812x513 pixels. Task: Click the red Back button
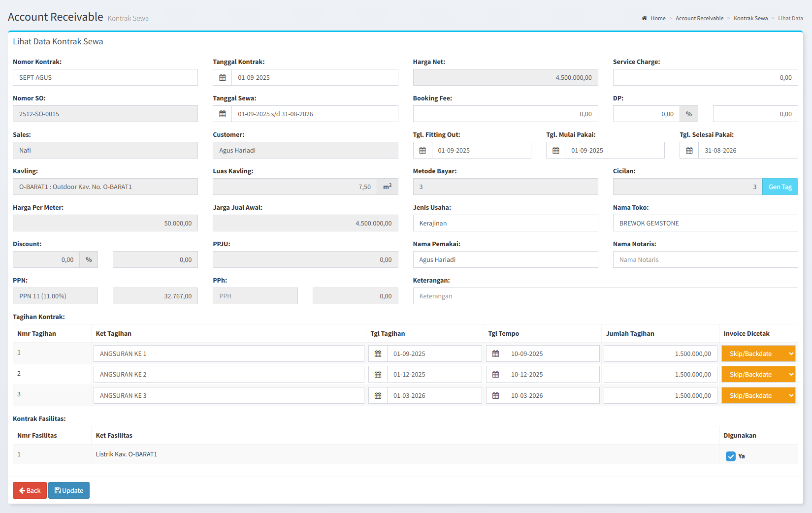[x=30, y=491]
